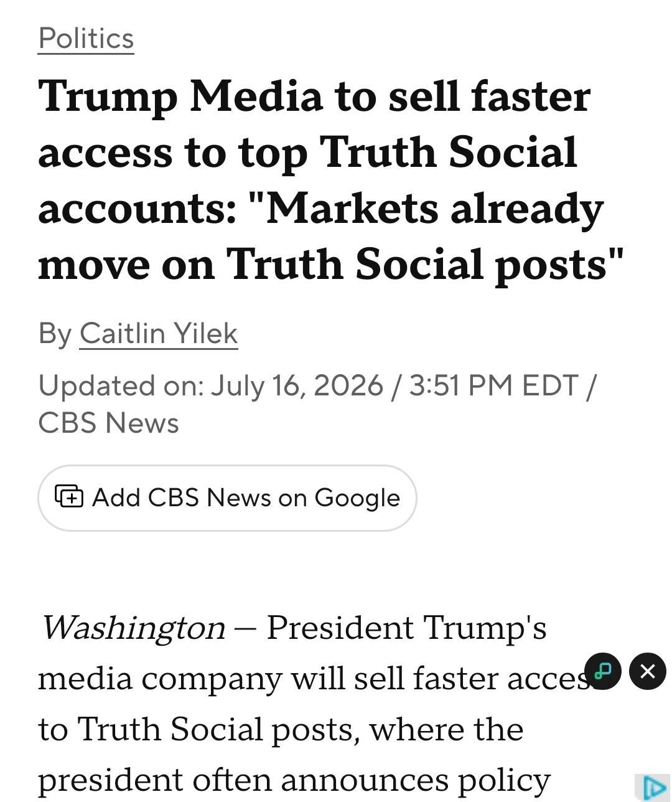The image size is (672, 802).
Task: Tap the line to Truth Social posts, where the
Action: pos(281,729)
